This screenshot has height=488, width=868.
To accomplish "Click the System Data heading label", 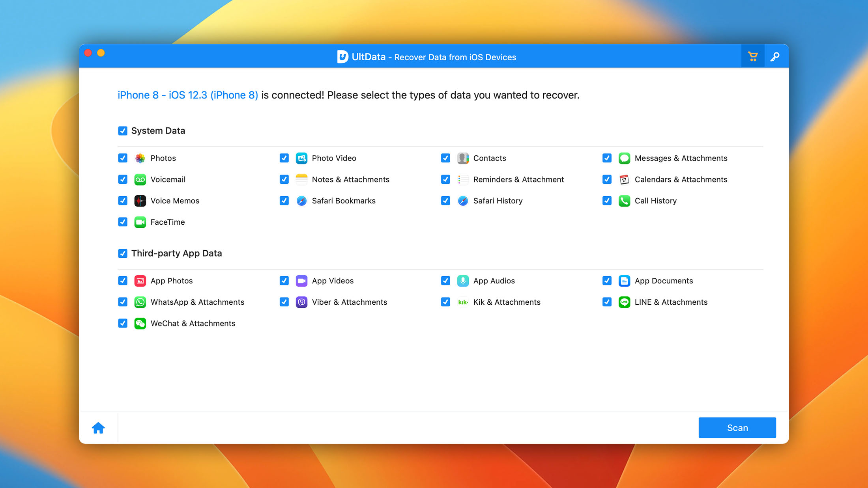I will pyautogui.click(x=158, y=131).
